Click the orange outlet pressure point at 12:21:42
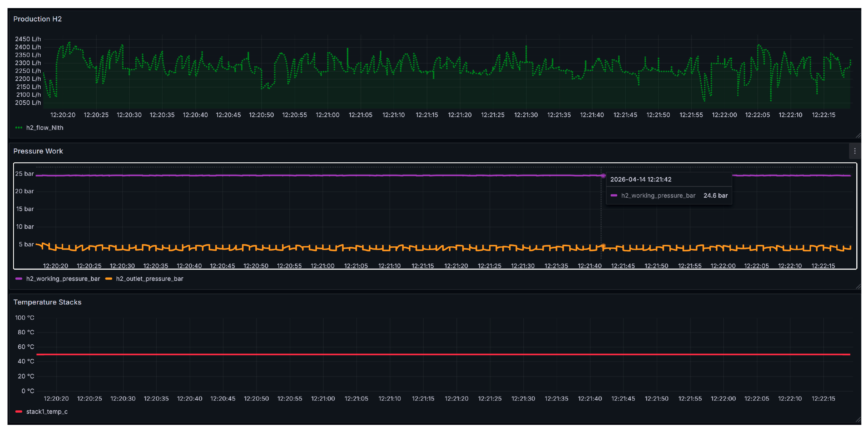The image size is (868, 431). [x=603, y=246]
